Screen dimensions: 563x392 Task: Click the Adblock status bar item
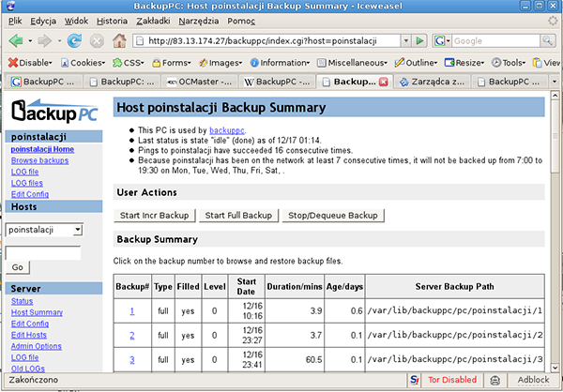[x=533, y=380]
